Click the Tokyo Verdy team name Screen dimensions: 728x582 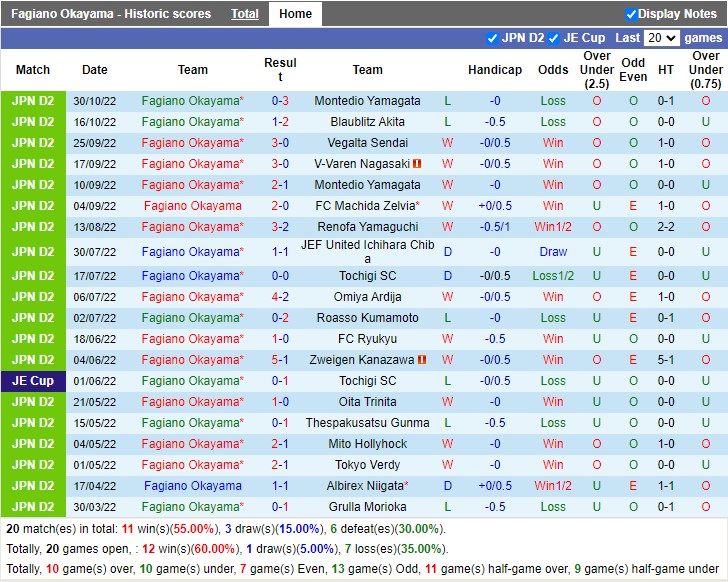click(x=367, y=465)
